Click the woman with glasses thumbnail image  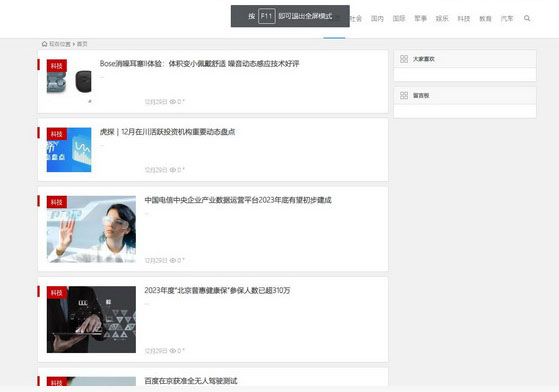[91, 229]
